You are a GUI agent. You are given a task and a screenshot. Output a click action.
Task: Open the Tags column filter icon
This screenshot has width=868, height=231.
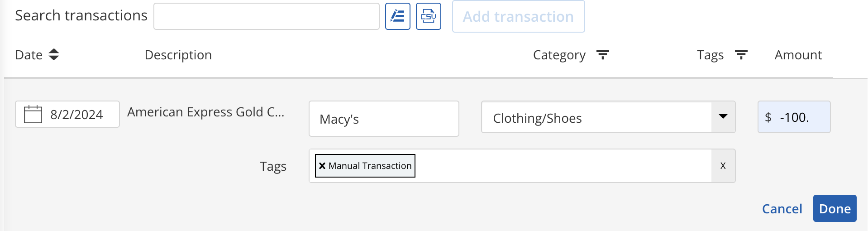coord(741,55)
